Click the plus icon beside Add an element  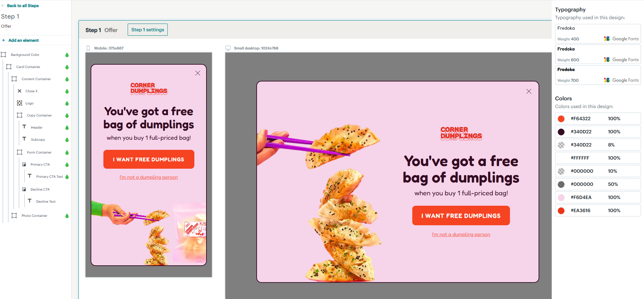tap(3, 40)
